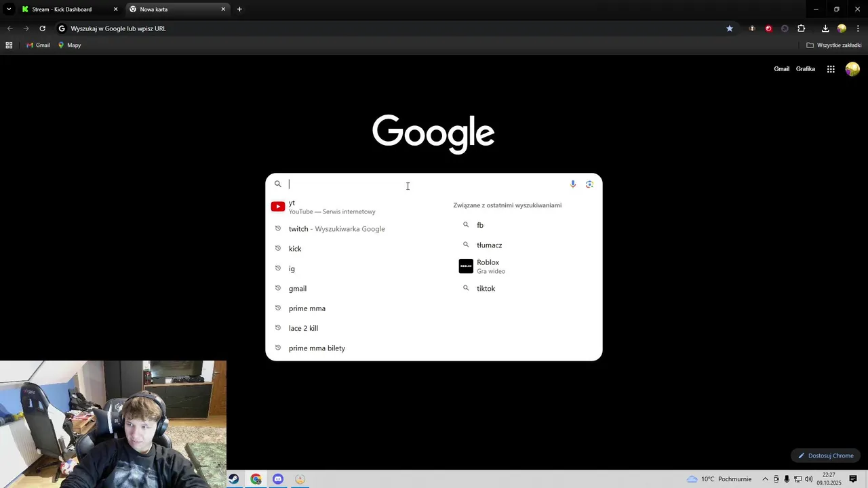Viewport: 868px width, 488px height.
Task: Show hidden system tray icons
Action: click(766, 479)
